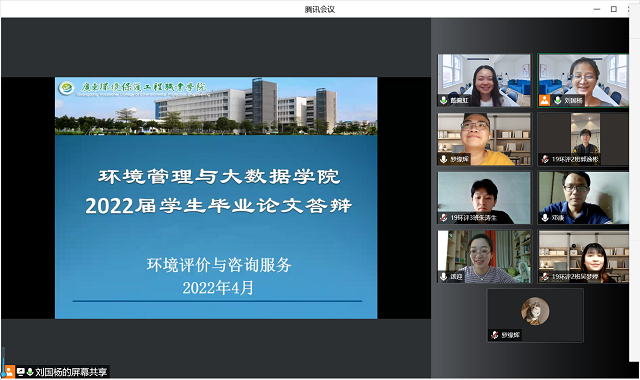Click the orange host icon in the bottom-left corner

[x=9, y=371]
